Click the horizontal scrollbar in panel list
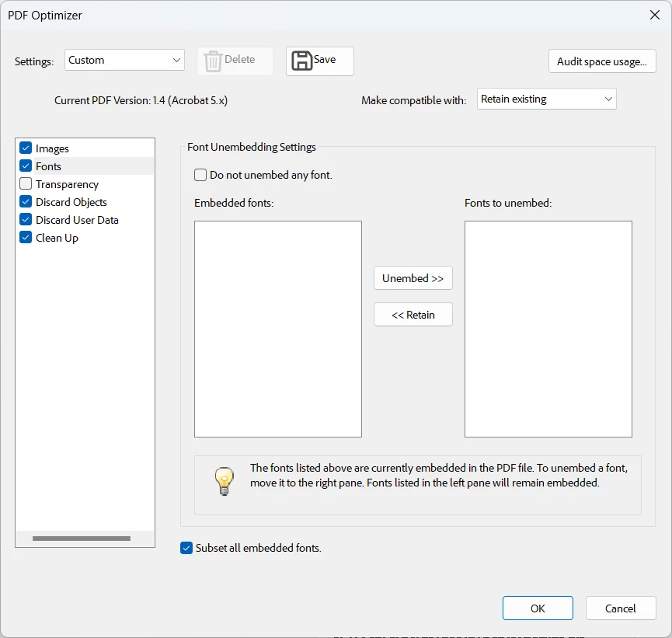The image size is (672, 638). [82, 539]
